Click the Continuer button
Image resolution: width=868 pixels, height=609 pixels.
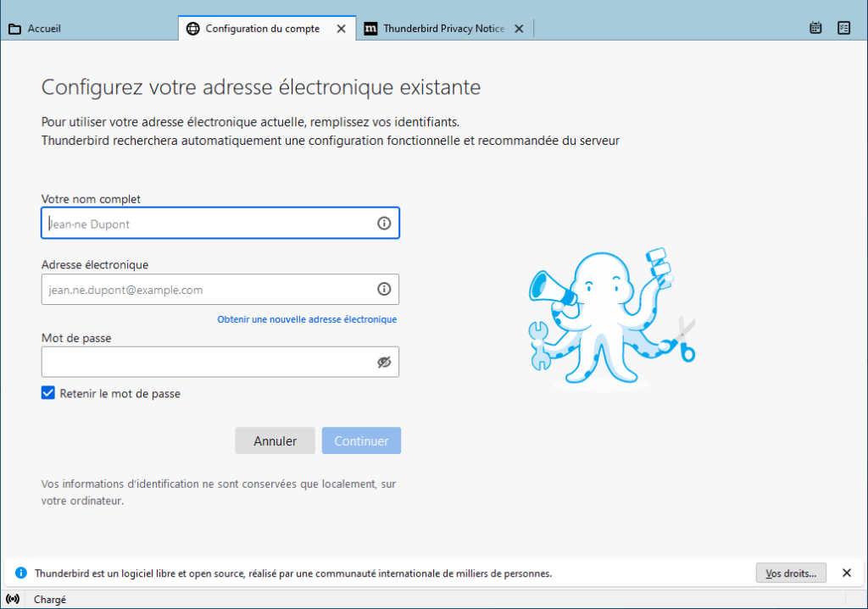pos(361,440)
